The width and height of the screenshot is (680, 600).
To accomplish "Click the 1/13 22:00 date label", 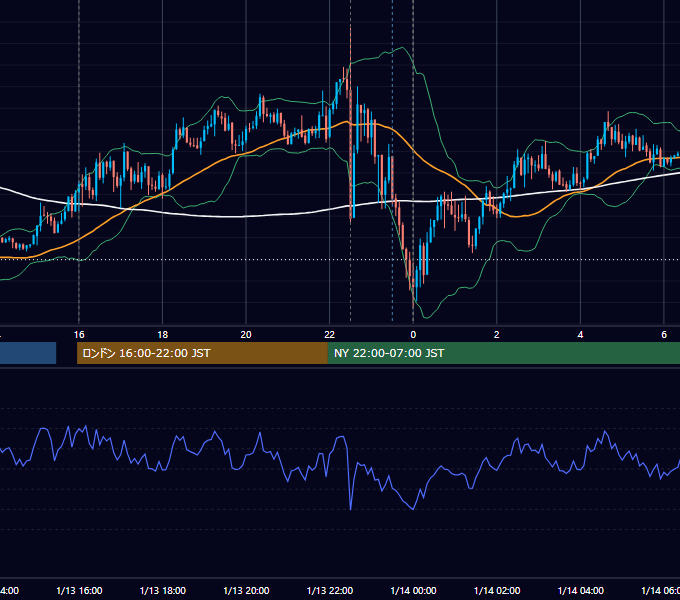I will 330,590.
